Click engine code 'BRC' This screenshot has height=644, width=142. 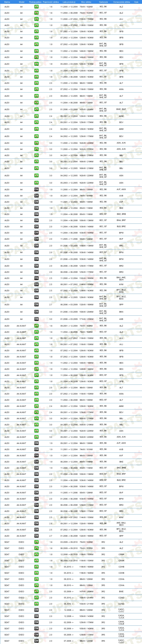[121, 246]
